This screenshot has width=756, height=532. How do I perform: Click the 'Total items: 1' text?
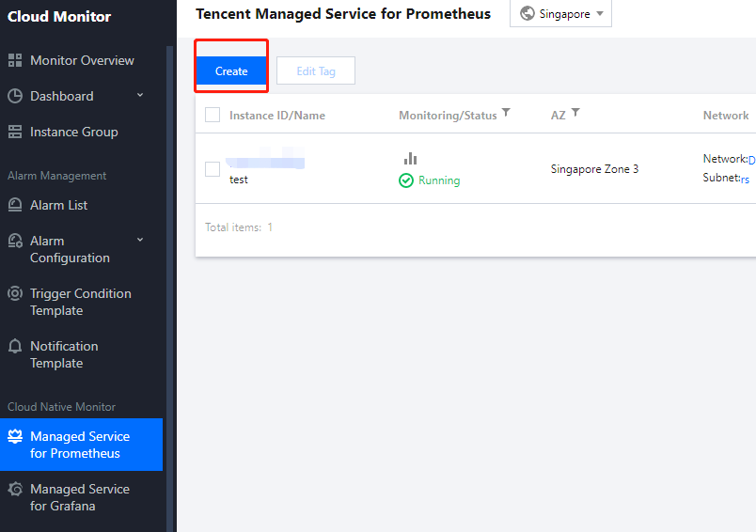pyautogui.click(x=239, y=227)
